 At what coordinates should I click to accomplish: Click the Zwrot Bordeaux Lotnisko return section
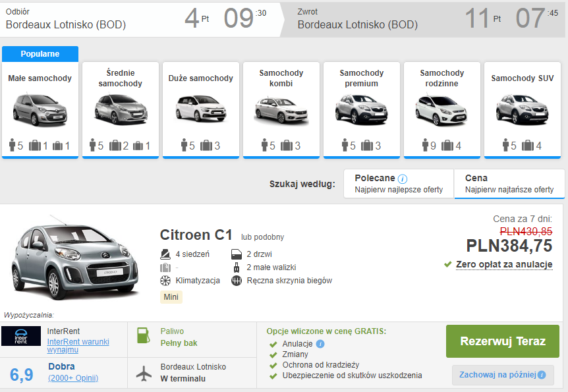tap(424, 19)
